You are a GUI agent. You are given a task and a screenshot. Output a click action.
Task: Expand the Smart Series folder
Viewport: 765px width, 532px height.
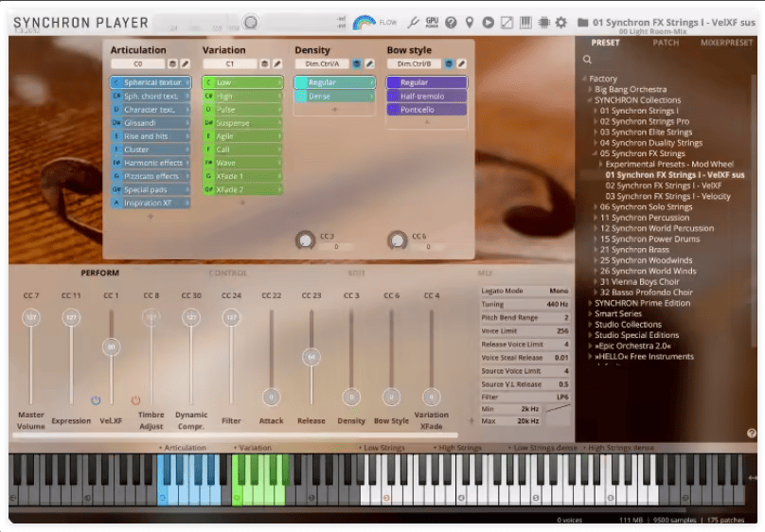[x=591, y=313]
